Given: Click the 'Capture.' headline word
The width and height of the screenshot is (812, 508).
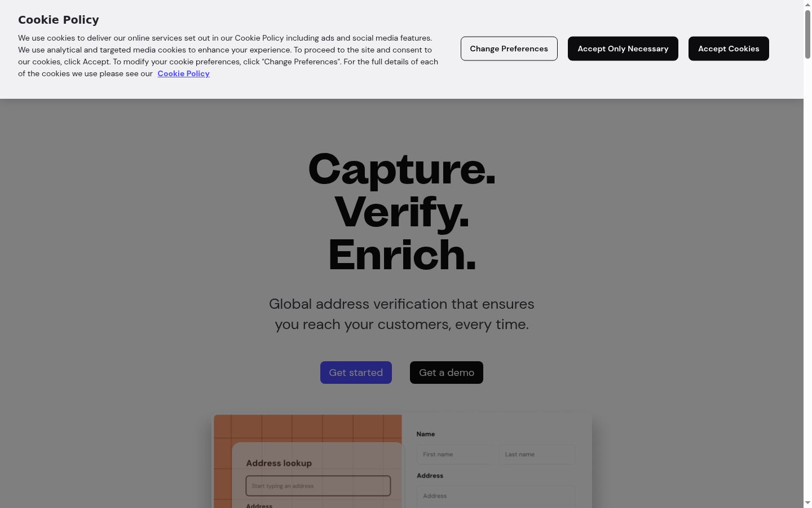Looking at the screenshot, I should [401, 169].
